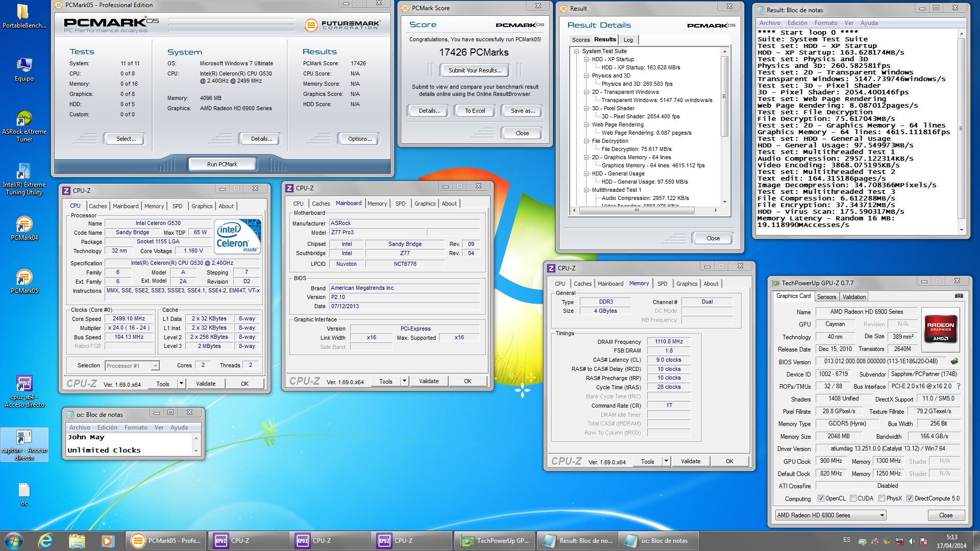Toggle the CUDA checkbox in GPU-Z

853,498
